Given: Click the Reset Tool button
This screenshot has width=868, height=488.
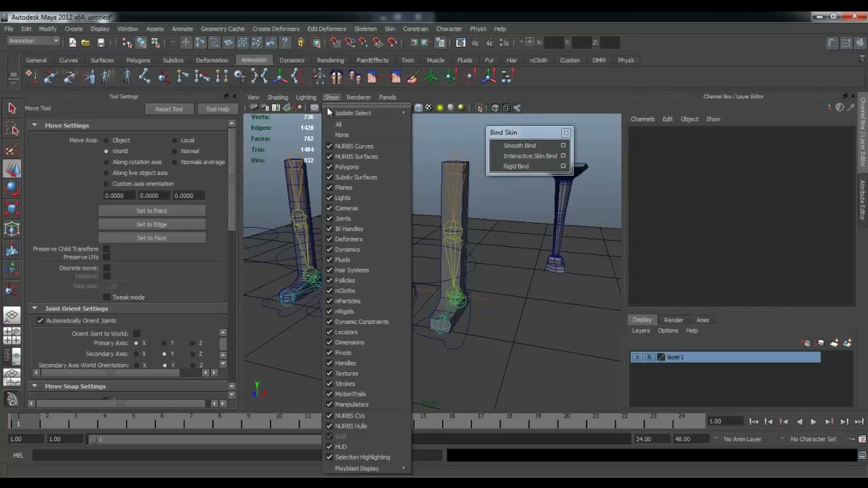Looking at the screenshot, I should 169,109.
